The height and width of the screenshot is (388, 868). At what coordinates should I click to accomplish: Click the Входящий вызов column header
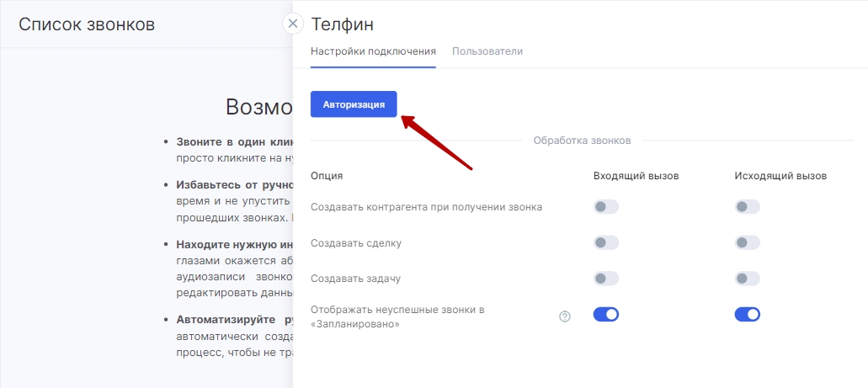[636, 176]
